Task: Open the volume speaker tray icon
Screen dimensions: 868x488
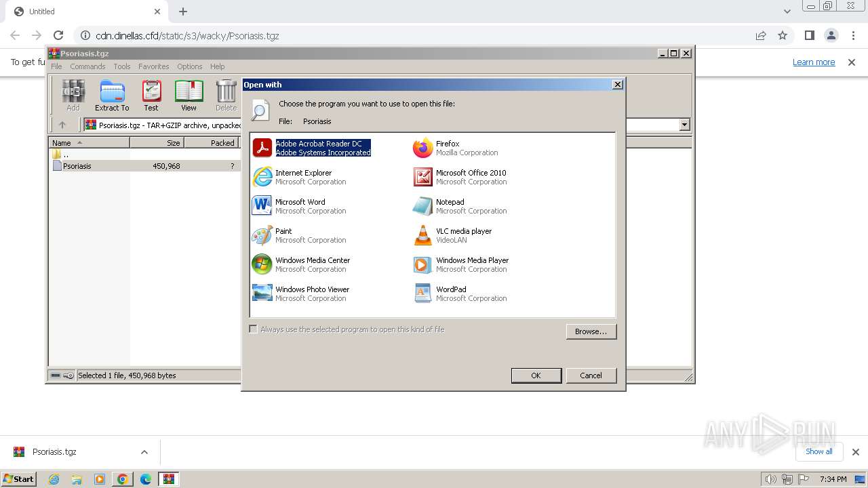Action: click(x=771, y=479)
